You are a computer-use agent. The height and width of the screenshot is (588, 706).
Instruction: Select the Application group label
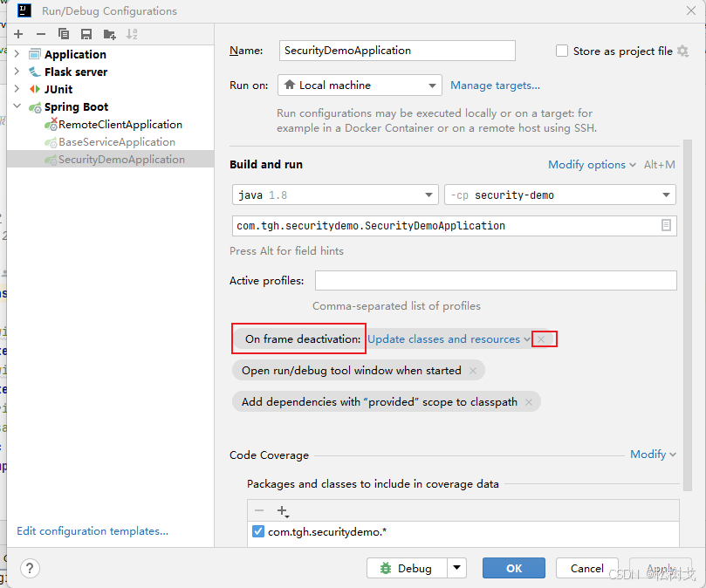coord(75,54)
